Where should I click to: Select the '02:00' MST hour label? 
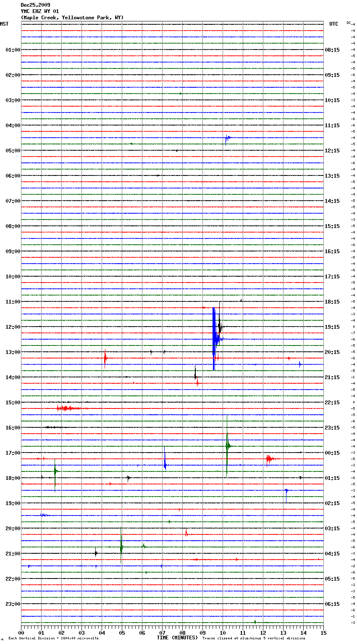(13, 75)
